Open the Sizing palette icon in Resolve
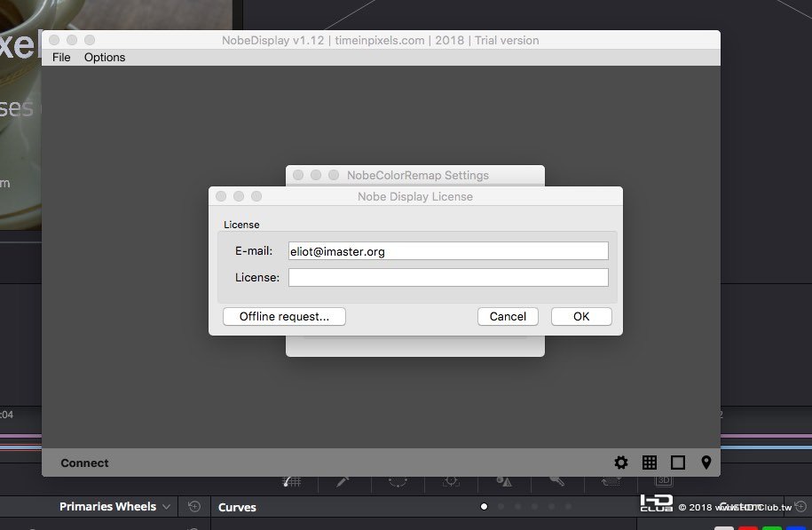This screenshot has width=812, height=530. point(611,482)
